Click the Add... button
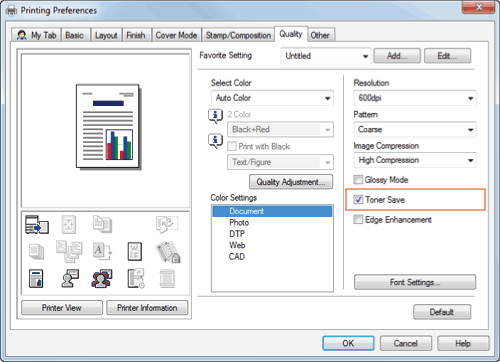The width and height of the screenshot is (500, 362). click(x=397, y=56)
